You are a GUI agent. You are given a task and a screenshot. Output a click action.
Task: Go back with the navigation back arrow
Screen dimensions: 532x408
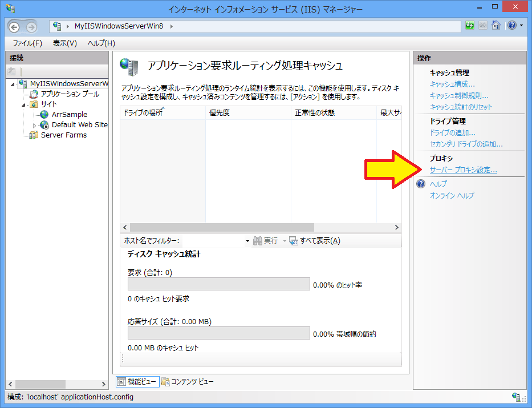pyautogui.click(x=14, y=27)
